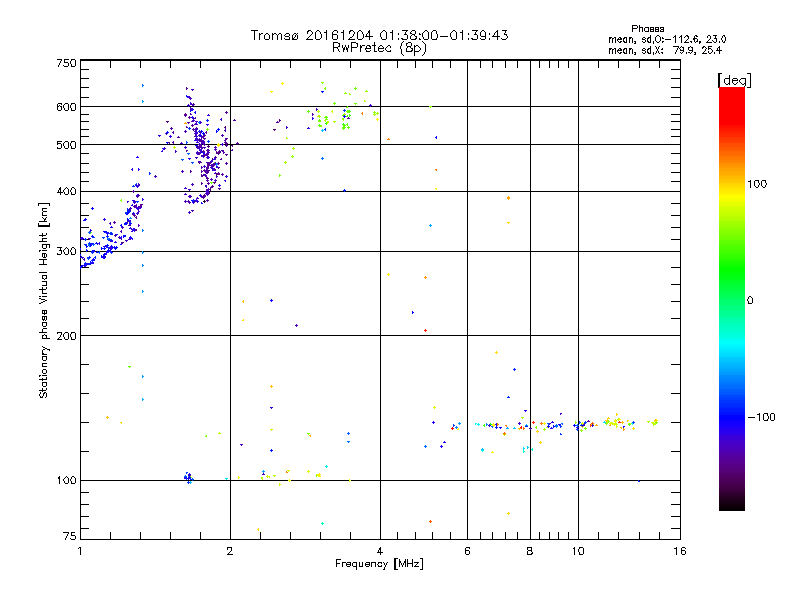Click the red data point just above 200 km near 5 MHz

point(425,331)
